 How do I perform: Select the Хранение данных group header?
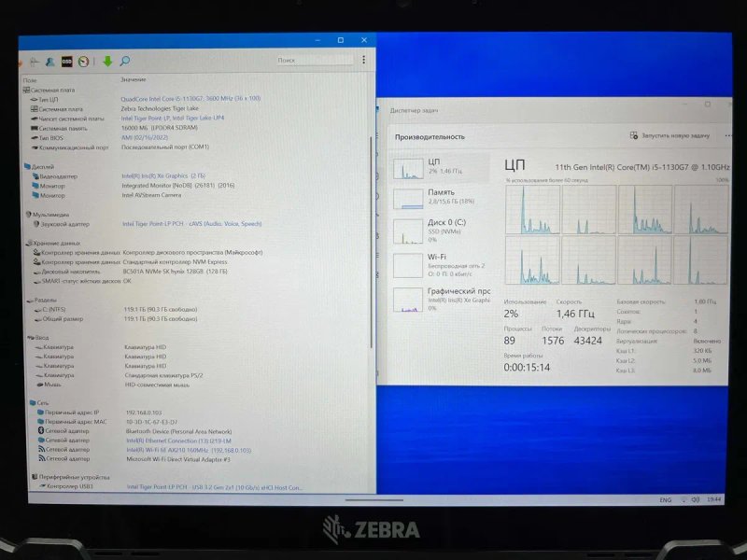click(x=52, y=244)
